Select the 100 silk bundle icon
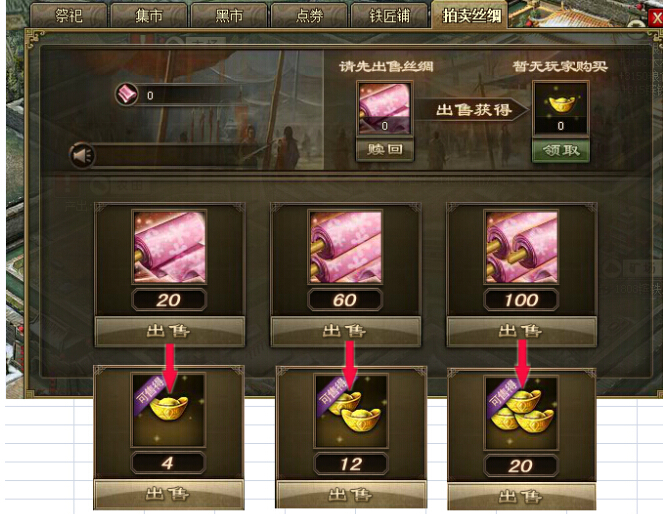This screenshot has width=663, height=514. pyautogui.click(x=522, y=247)
